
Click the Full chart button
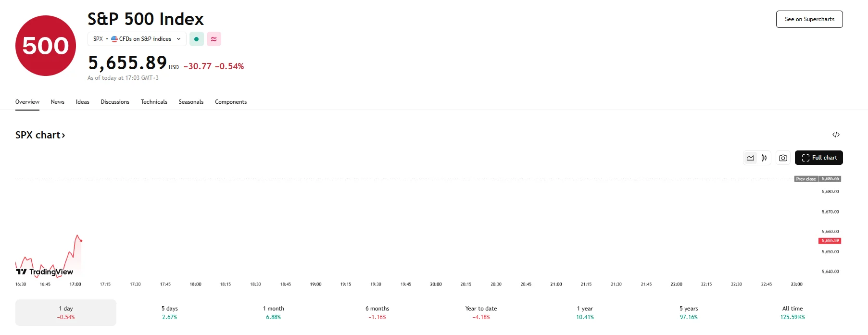[x=818, y=158]
